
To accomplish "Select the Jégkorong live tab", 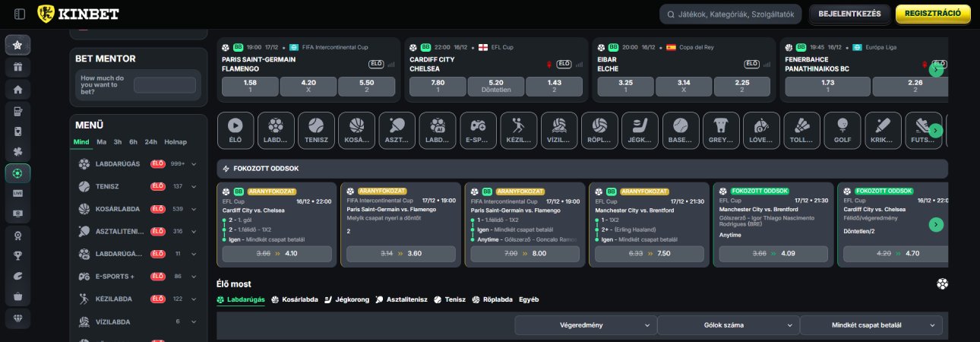I will tap(344, 299).
